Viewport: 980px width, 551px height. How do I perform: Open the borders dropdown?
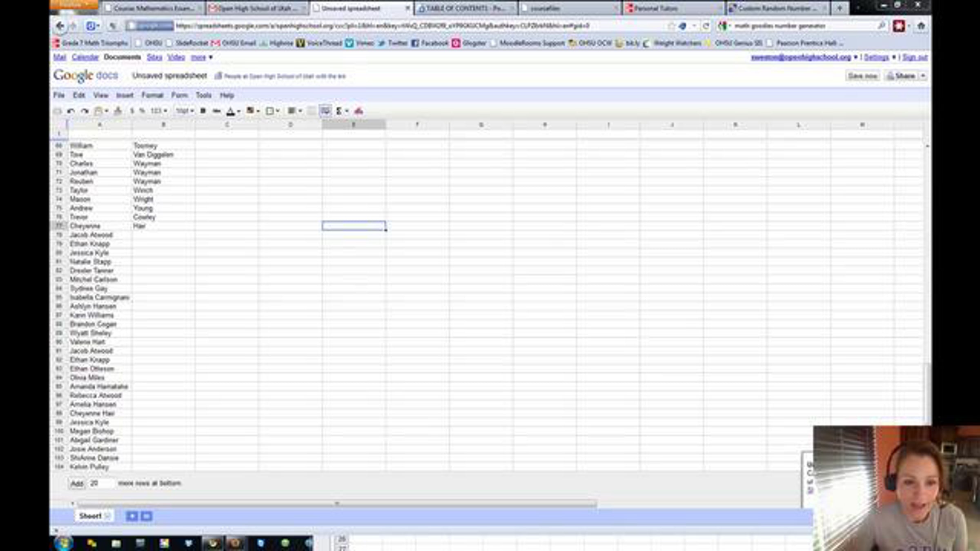point(272,111)
